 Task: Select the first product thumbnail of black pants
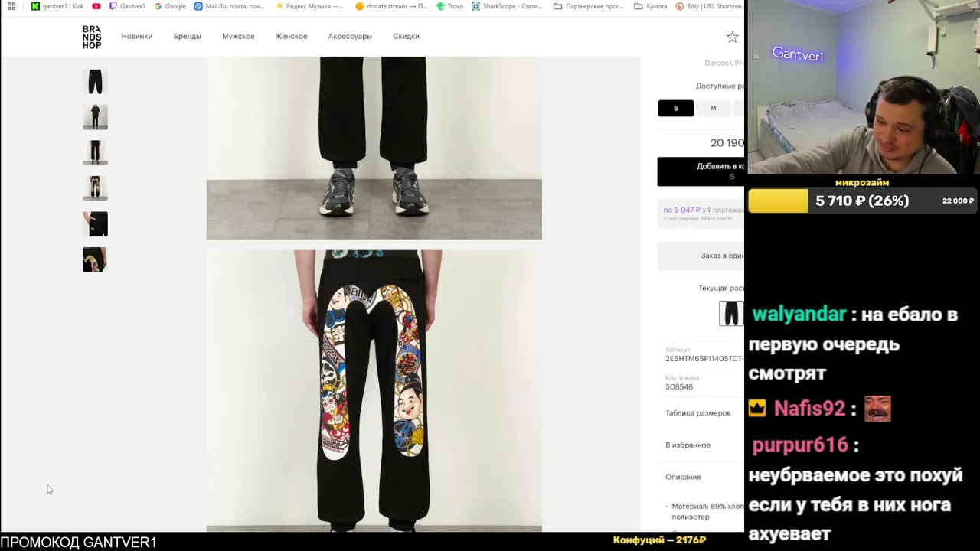(x=95, y=82)
